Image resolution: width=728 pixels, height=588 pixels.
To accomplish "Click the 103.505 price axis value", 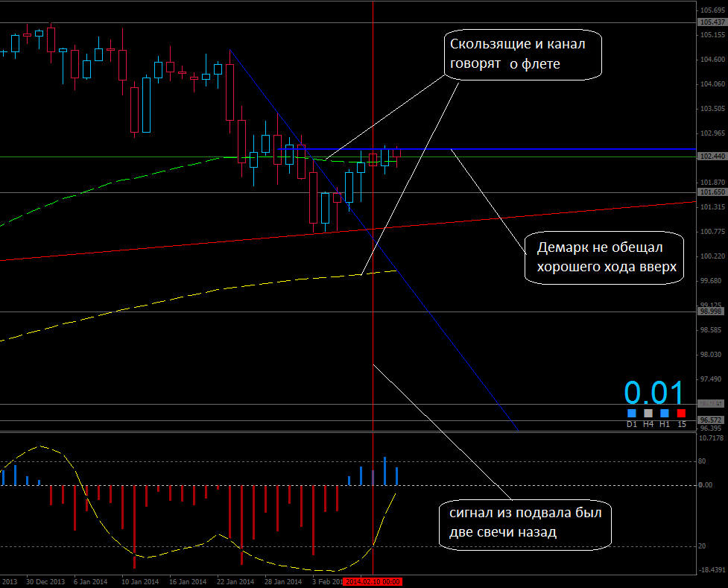I will click(712, 109).
